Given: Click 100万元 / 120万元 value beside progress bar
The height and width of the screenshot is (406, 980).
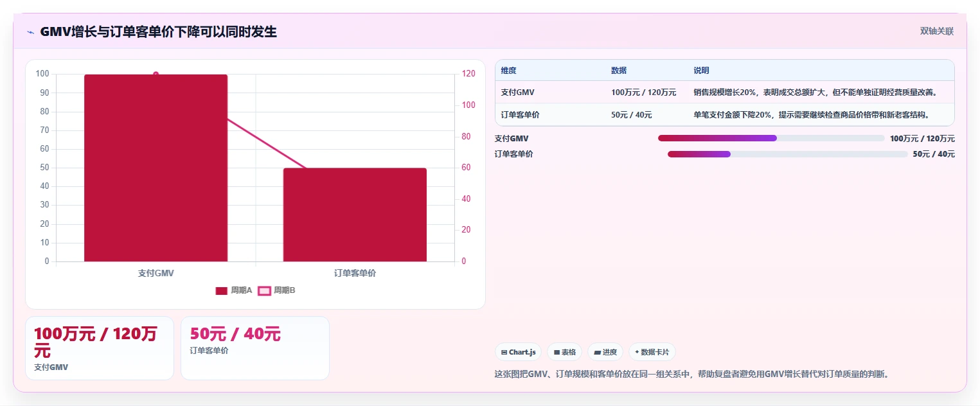Looking at the screenshot, I should [x=922, y=138].
